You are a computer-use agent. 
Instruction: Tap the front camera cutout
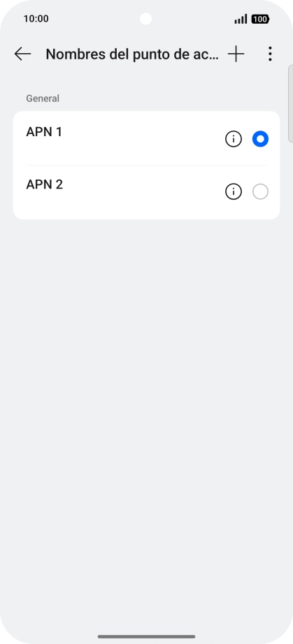pyautogui.click(x=145, y=19)
